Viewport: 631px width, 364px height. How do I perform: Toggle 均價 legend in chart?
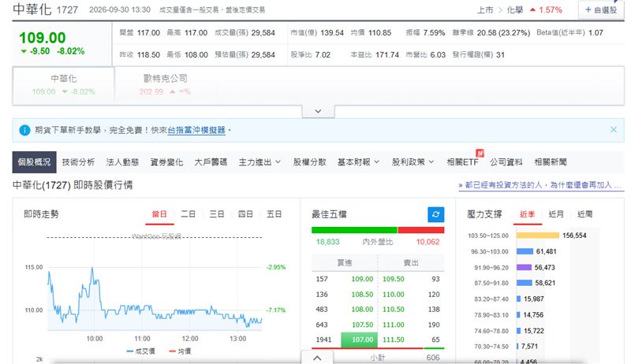(180, 351)
